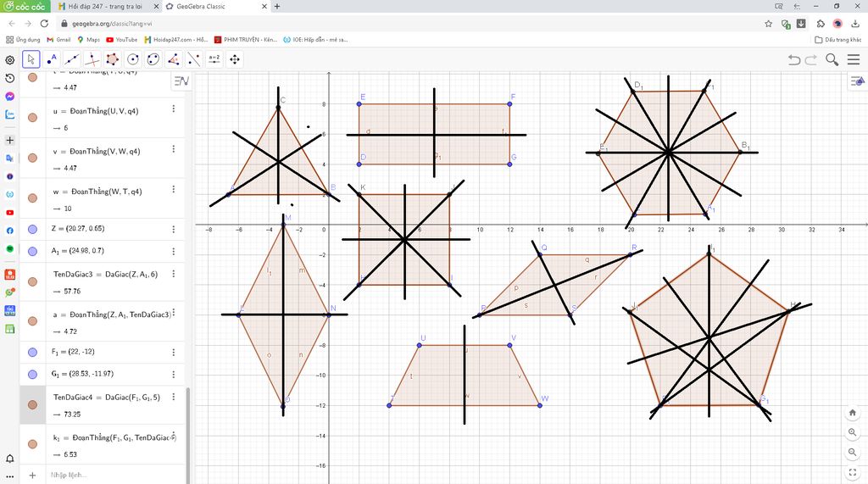868x484 pixels.
Task: Click the Home standard view button
Action: pos(853,413)
